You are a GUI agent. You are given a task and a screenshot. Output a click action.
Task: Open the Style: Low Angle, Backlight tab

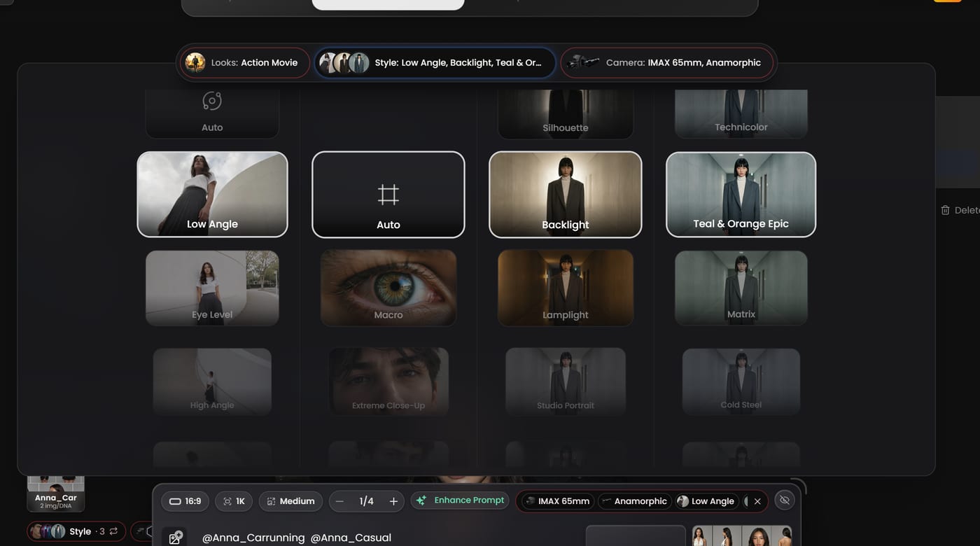435,63
